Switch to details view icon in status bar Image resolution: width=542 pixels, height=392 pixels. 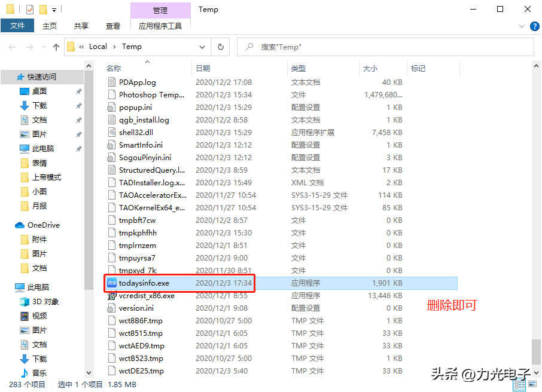point(519,385)
